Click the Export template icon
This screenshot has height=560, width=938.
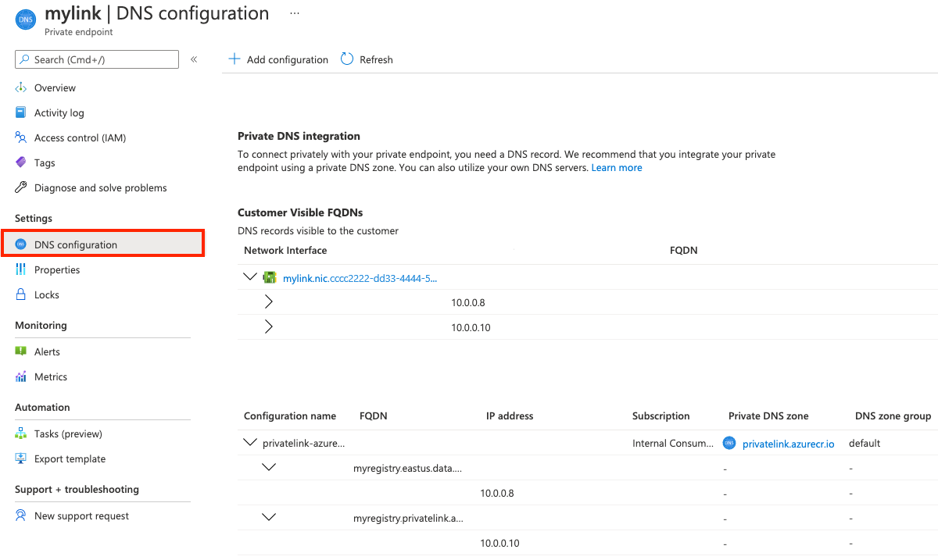21,458
